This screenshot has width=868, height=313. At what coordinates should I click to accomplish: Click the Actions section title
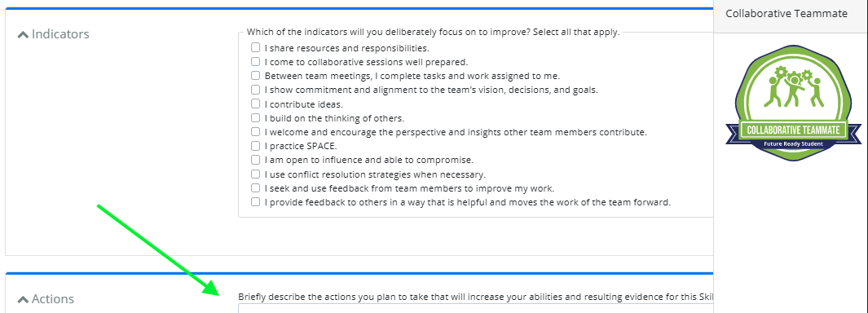tap(53, 299)
